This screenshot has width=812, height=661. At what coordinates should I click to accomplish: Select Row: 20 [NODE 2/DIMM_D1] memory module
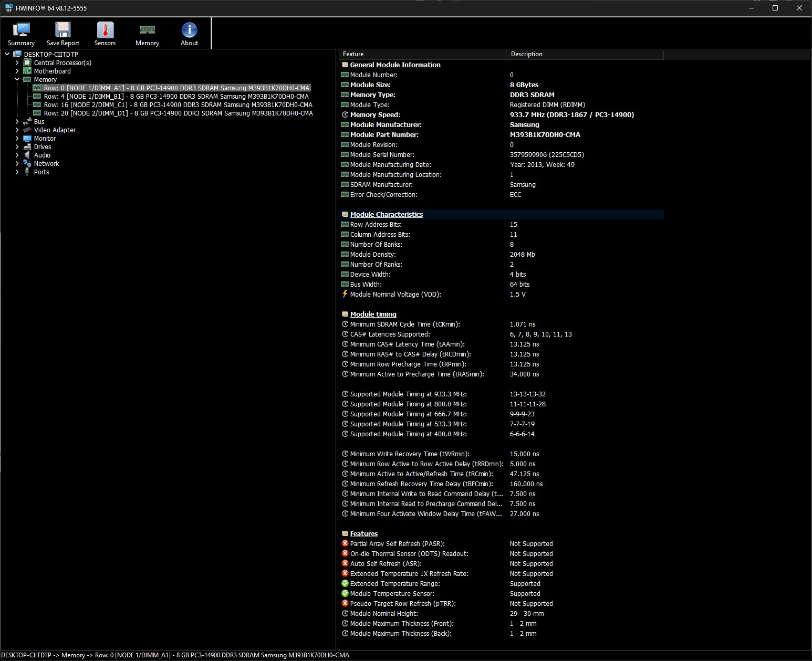pos(179,113)
